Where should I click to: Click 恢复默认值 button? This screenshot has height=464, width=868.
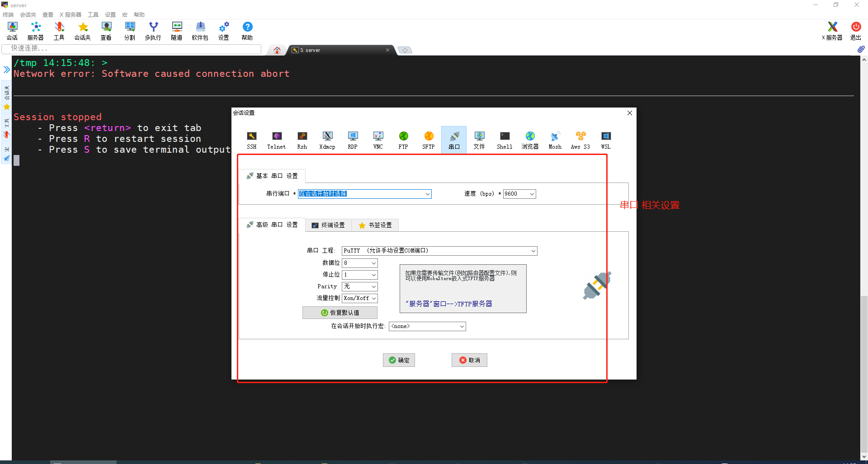(340, 313)
